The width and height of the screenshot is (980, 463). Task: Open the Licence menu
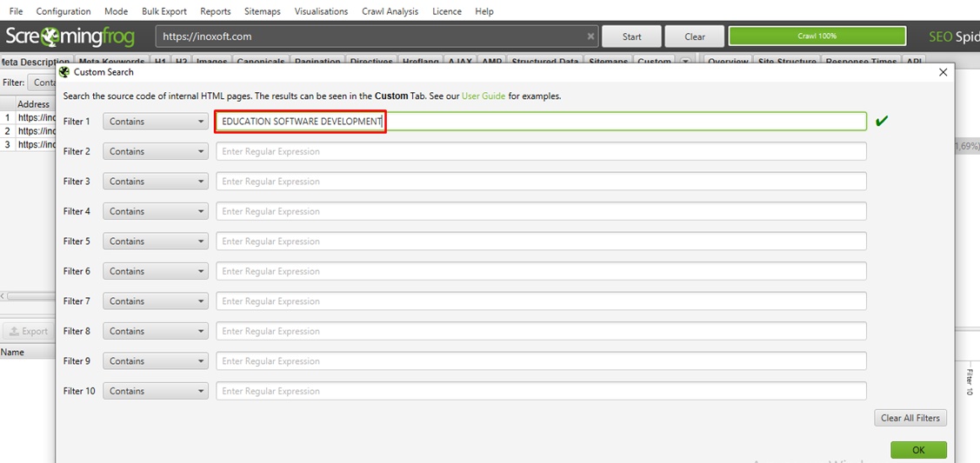(447, 11)
